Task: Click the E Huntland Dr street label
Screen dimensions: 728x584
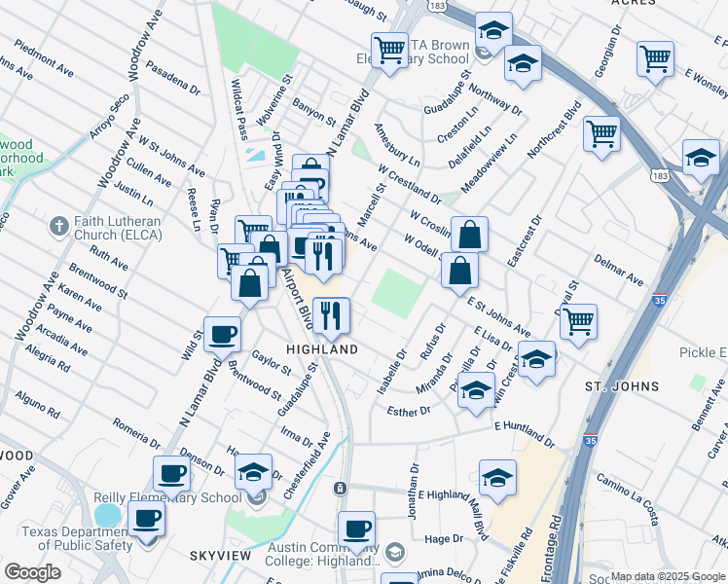Action: click(525, 434)
